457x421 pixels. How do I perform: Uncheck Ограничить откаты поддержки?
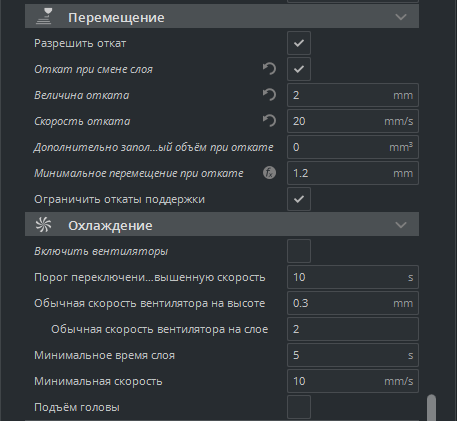299,199
